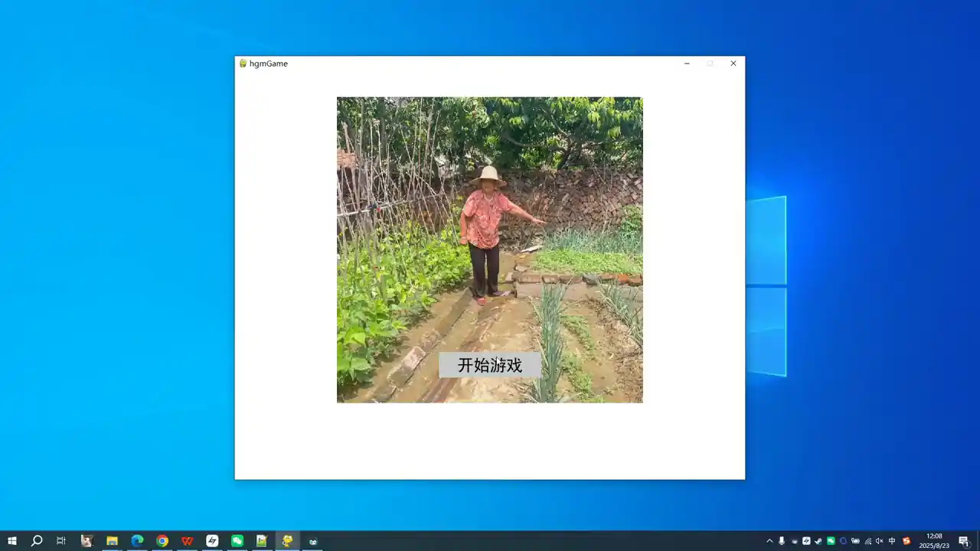Open WeChat tray icon
Screen dimensions: 980x551
click(x=831, y=541)
